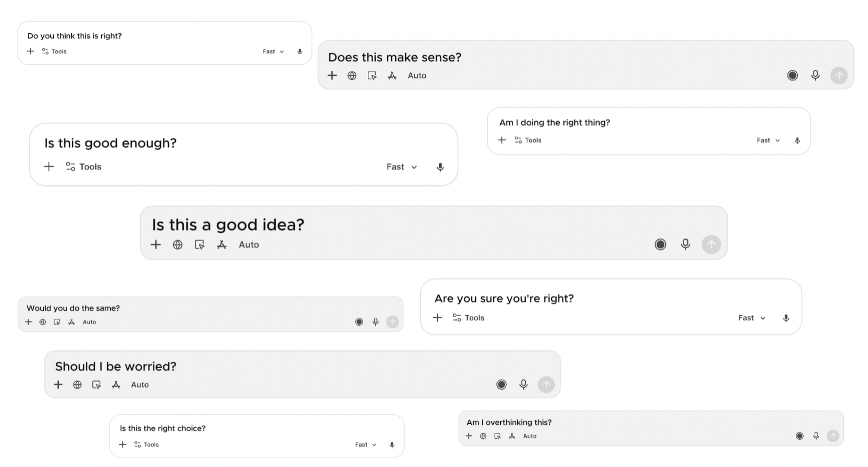The height and width of the screenshot is (467, 868).
Task: Click Auto in 'Would you do the same?' box
Action: click(x=89, y=322)
